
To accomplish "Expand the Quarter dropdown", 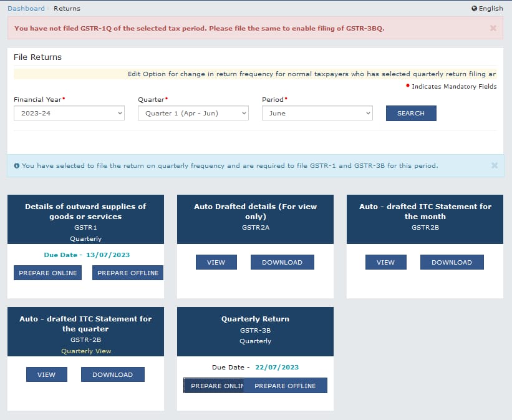I will pyautogui.click(x=193, y=113).
